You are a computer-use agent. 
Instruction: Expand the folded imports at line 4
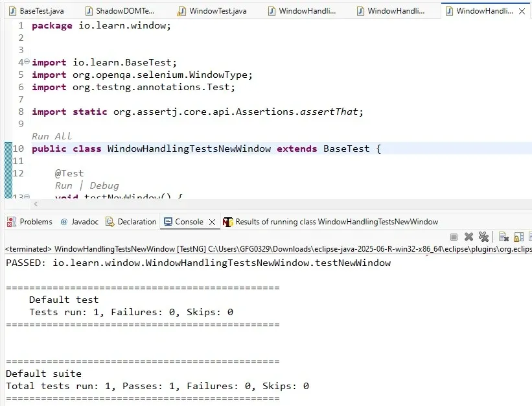[27, 62]
